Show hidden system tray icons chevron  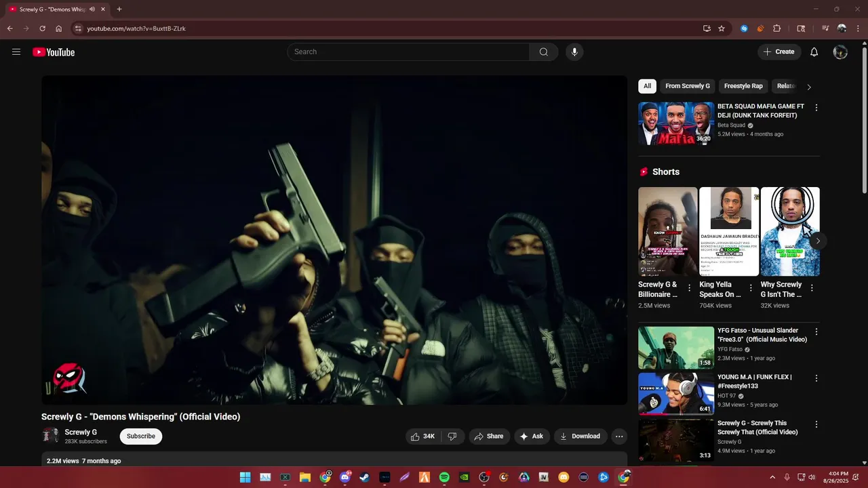(x=772, y=477)
